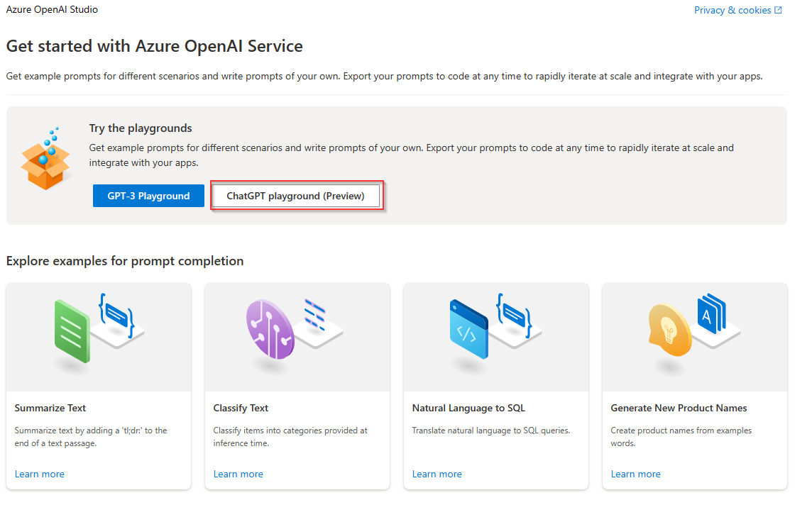Launch the ChatGPT playground (Preview)
The height and width of the screenshot is (522, 812).
pos(297,196)
